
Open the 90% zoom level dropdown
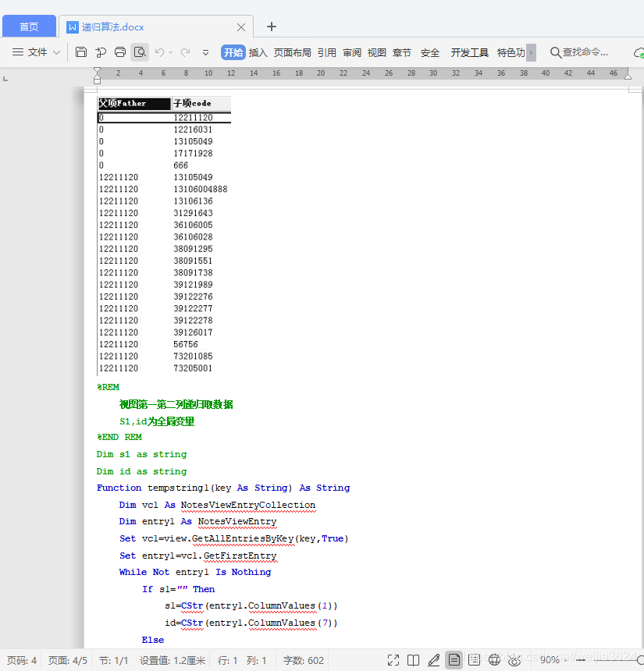[x=553, y=660]
